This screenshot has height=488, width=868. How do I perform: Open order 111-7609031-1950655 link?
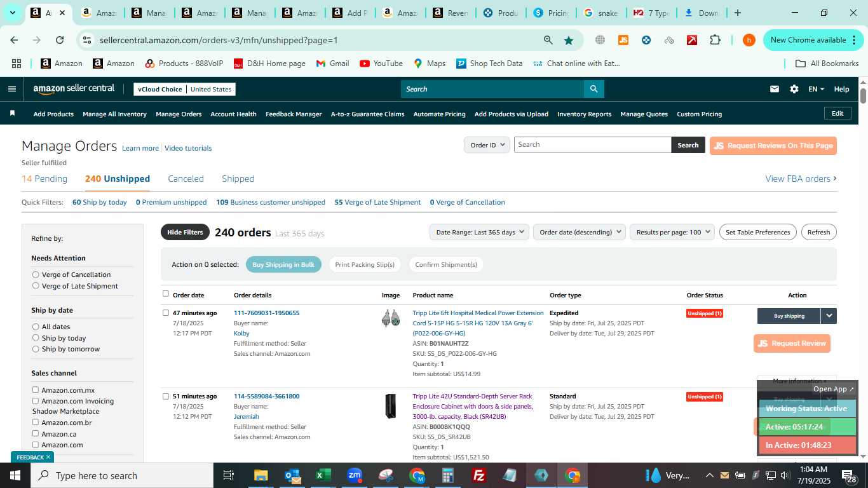tap(266, 313)
